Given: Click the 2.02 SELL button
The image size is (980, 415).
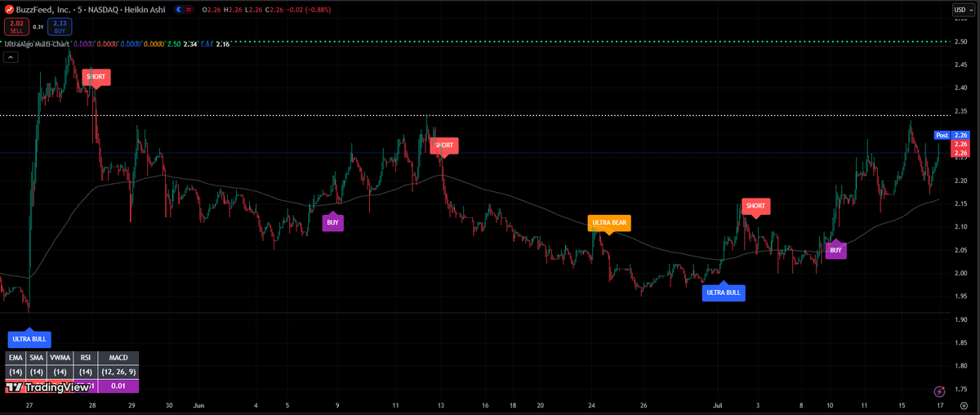Looking at the screenshot, I should pos(17,28).
